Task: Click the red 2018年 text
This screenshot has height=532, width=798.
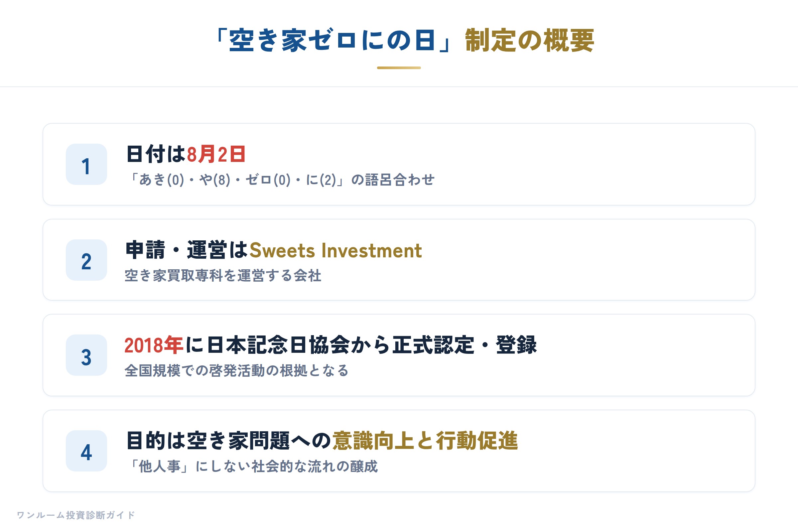Action: point(154,345)
